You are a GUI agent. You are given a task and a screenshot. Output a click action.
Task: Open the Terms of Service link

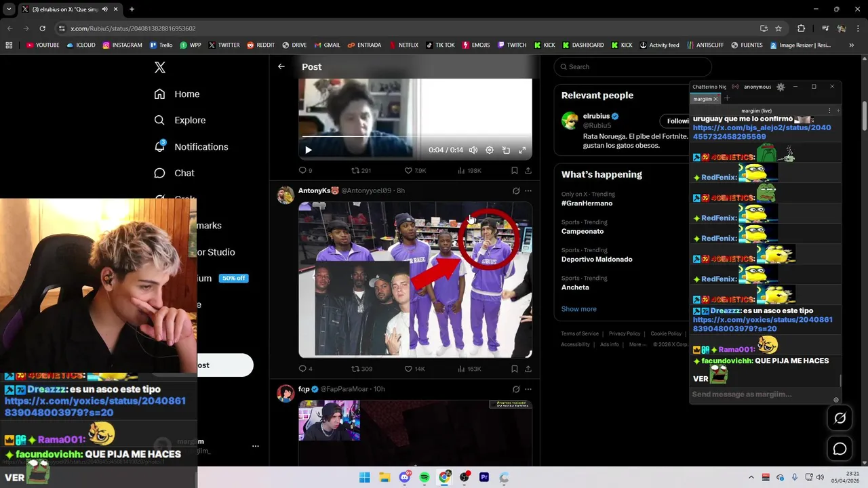580,333
